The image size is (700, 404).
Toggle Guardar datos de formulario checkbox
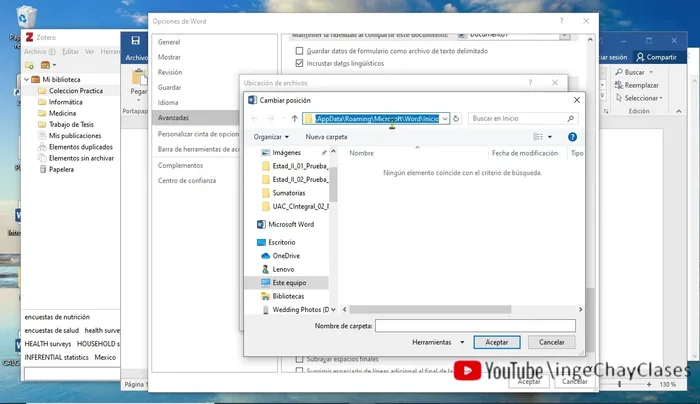tap(300, 50)
